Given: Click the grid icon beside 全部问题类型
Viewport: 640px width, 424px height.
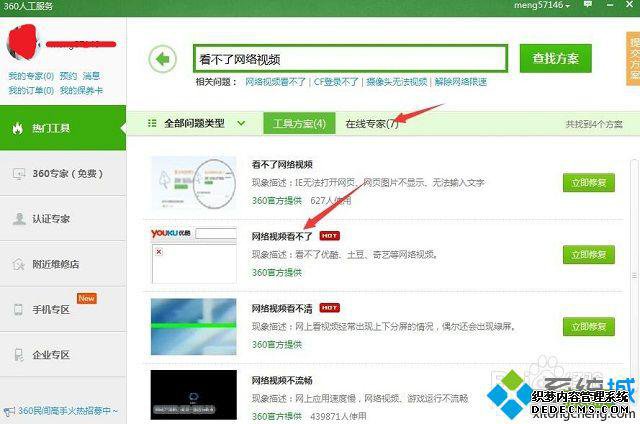Looking at the screenshot, I should point(152,123).
